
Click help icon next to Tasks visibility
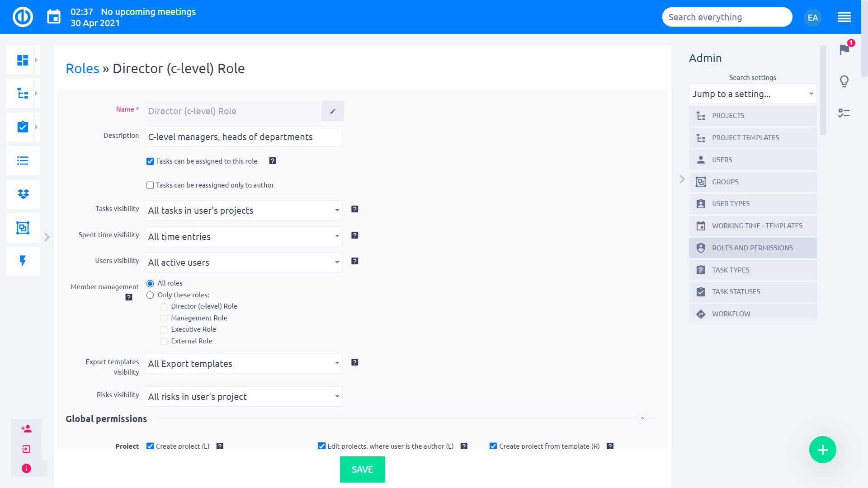click(x=355, y=209)
